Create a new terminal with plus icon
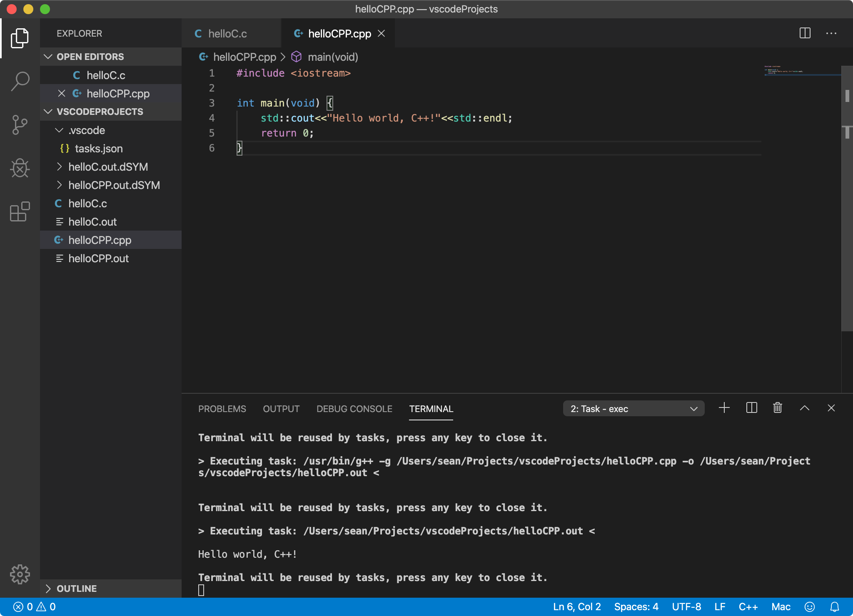The width and height of the screenshot is (853, 616). pyautogui.click(x=724, y=408)
